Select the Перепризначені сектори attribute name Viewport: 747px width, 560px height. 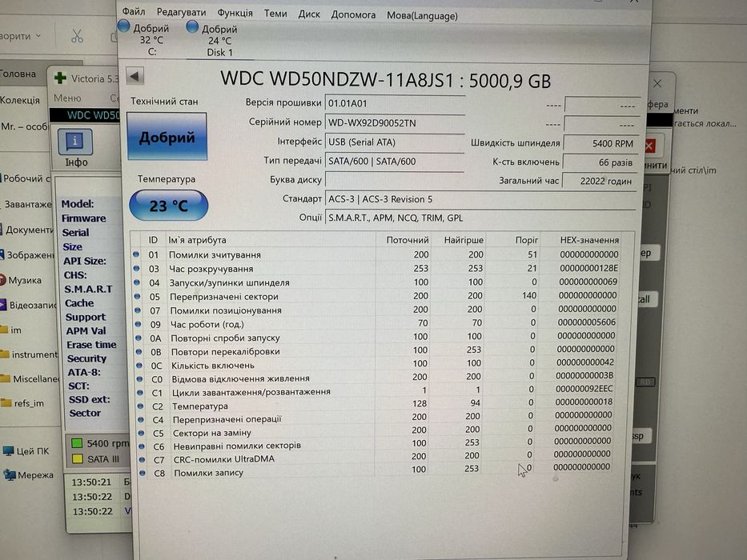[224, 297]
